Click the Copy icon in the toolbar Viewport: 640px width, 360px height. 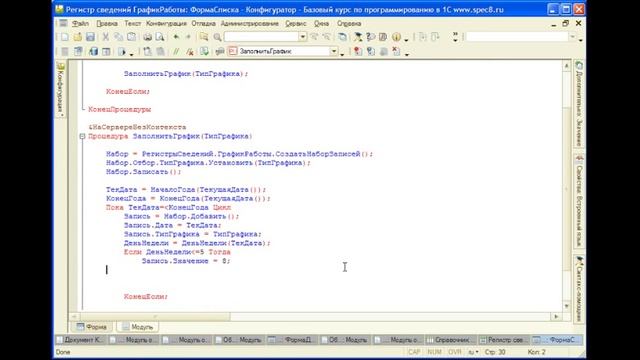(119, 37)
